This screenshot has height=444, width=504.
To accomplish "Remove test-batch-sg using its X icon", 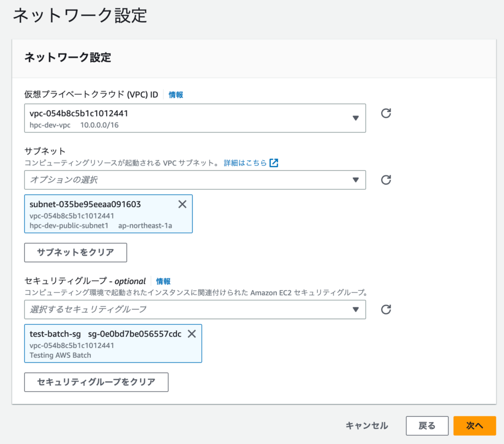I will point(191,334).
